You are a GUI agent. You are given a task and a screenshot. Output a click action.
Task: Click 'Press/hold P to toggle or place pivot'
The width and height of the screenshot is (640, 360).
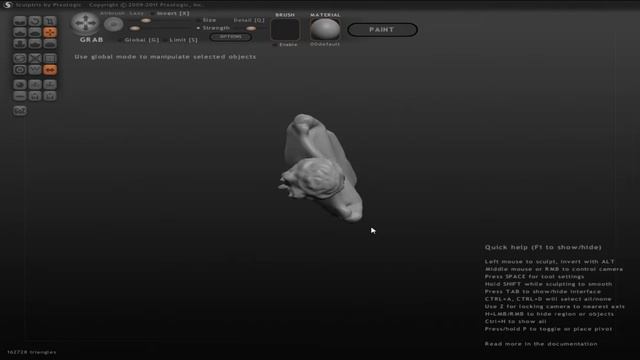tap(548, 329)
